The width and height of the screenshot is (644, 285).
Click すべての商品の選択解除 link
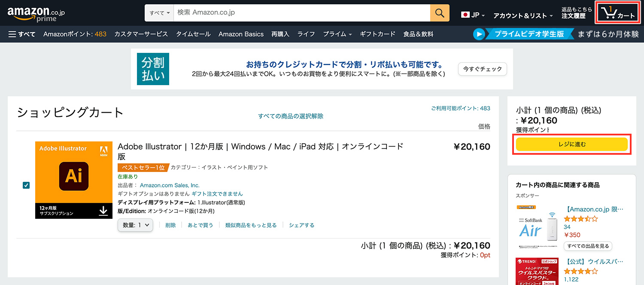pos(291,116)
